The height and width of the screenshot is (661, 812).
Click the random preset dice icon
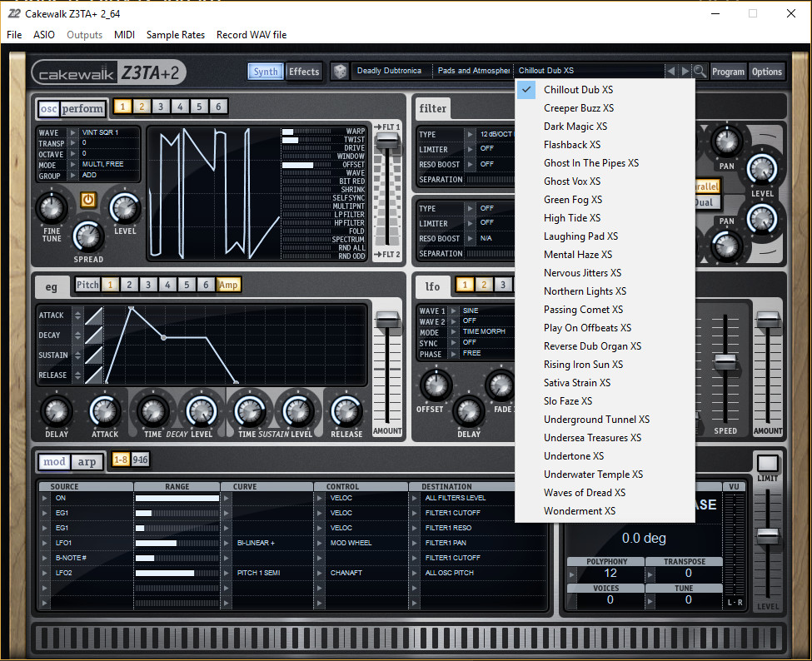pyautogui.click(x=340, y=72)
